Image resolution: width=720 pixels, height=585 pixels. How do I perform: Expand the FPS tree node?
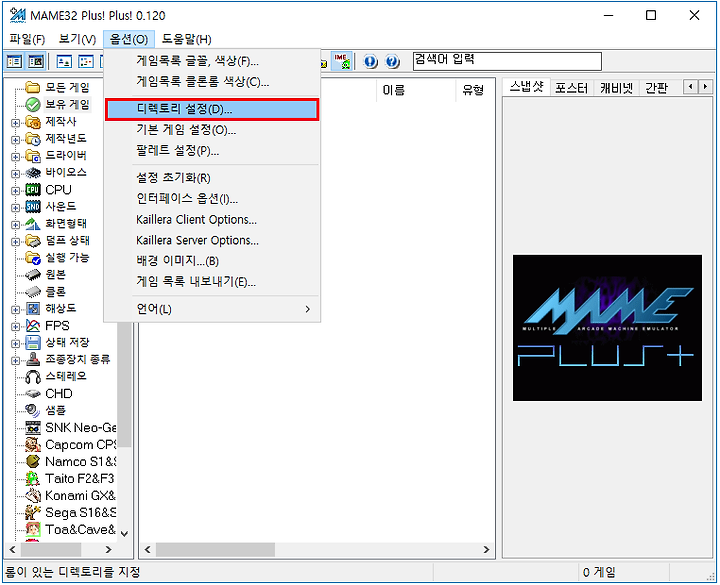[15, 326]
